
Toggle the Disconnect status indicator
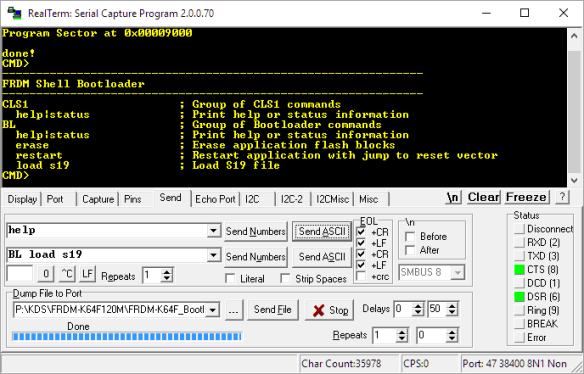tap(519, 229)
